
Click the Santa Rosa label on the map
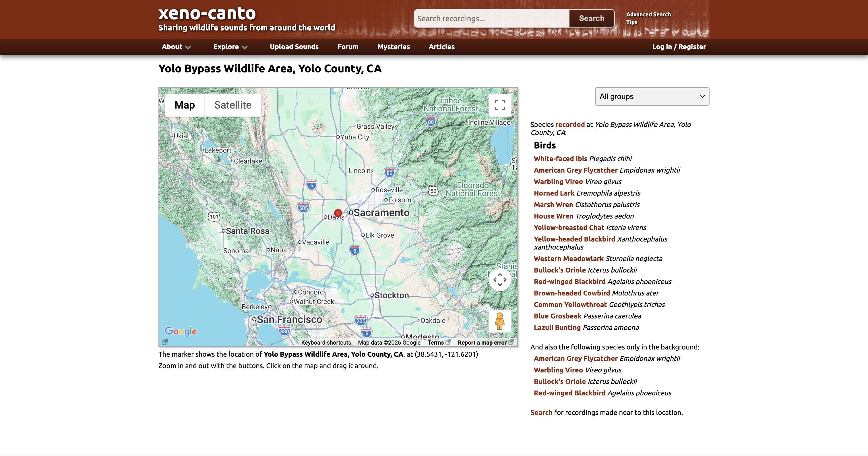point(248,231)
